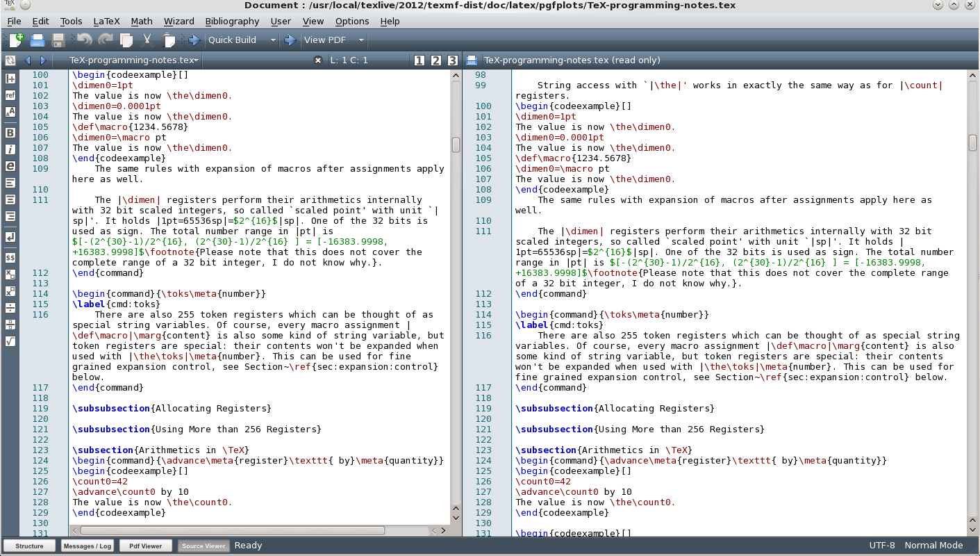Open the Quick Build dropdown
The width and height of the screenshot is (980, 556).
click(272, 40)
